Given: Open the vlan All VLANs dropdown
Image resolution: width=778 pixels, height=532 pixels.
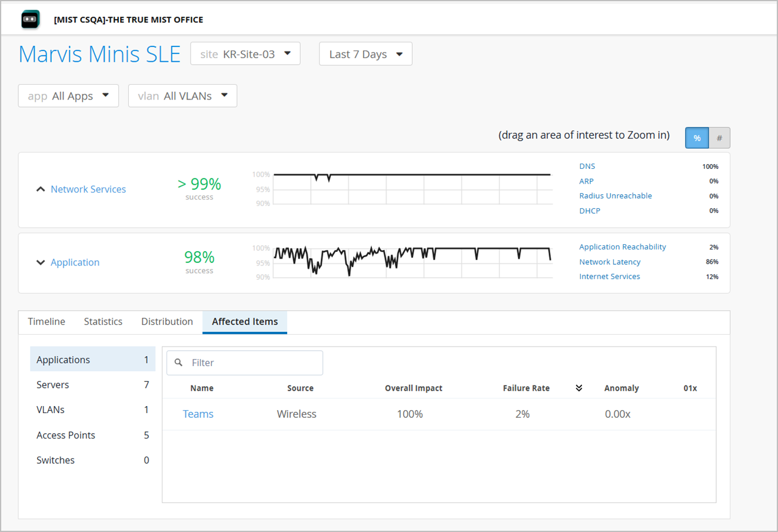Looking at the screenshot, I should click(182, 96).
